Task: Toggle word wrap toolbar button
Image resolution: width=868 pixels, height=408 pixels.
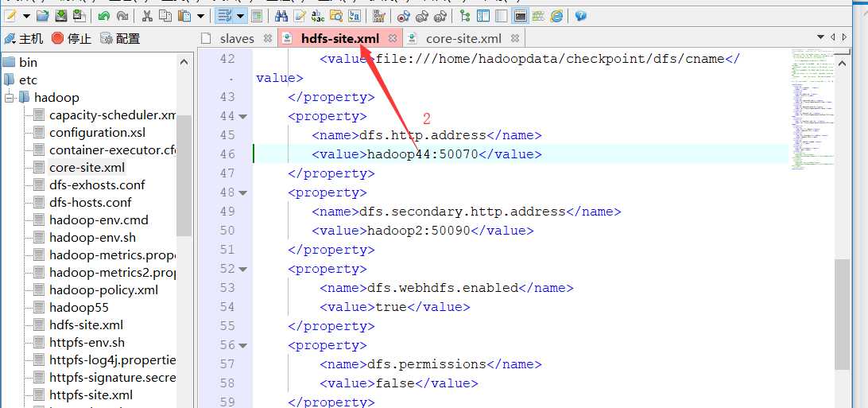Action: point(223,15)
